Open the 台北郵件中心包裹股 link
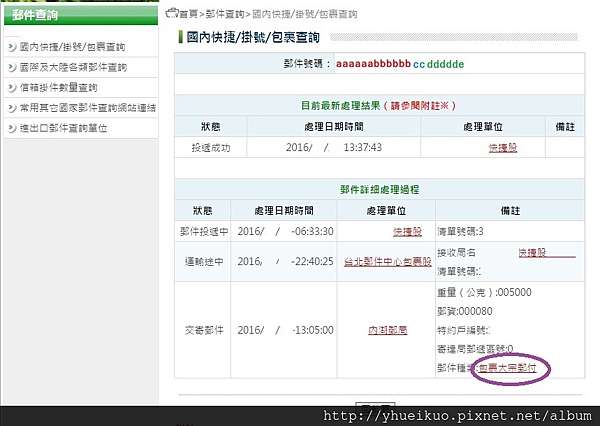 tap(388, 262)
